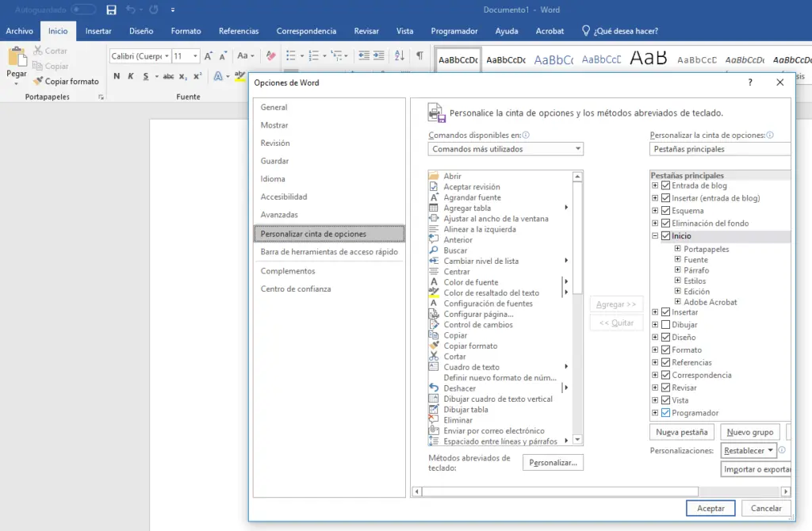Toggle show paragraph marks ¶ icon
Screen dimensions: 812x531
(419, 55)
